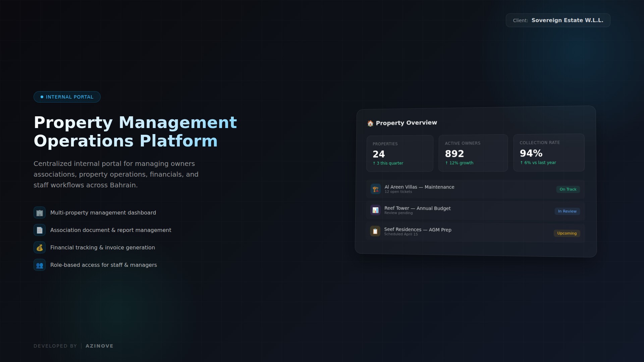Click the Sovereign Estate W.L.L. client chip

coord(558,20)
